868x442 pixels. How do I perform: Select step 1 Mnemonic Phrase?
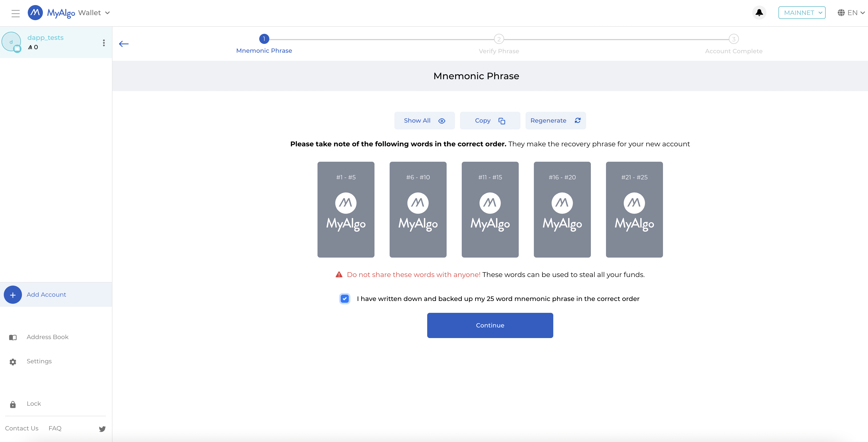point(264,44)
